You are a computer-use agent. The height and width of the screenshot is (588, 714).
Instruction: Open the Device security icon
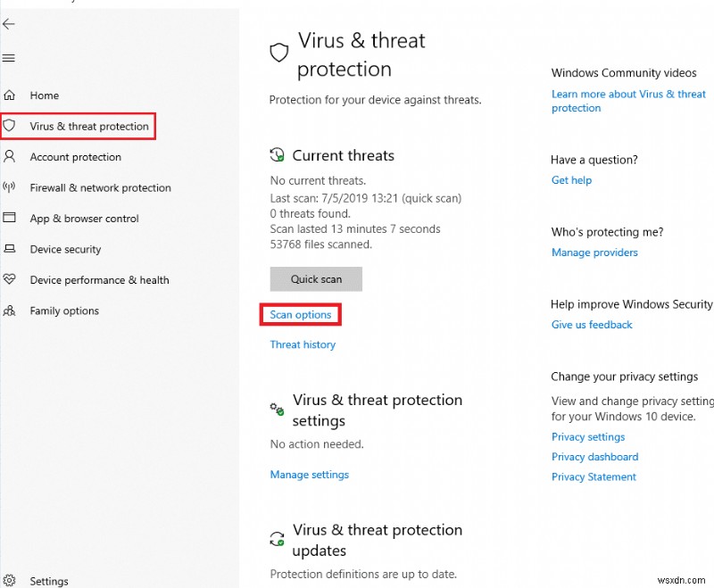(11, 249)
